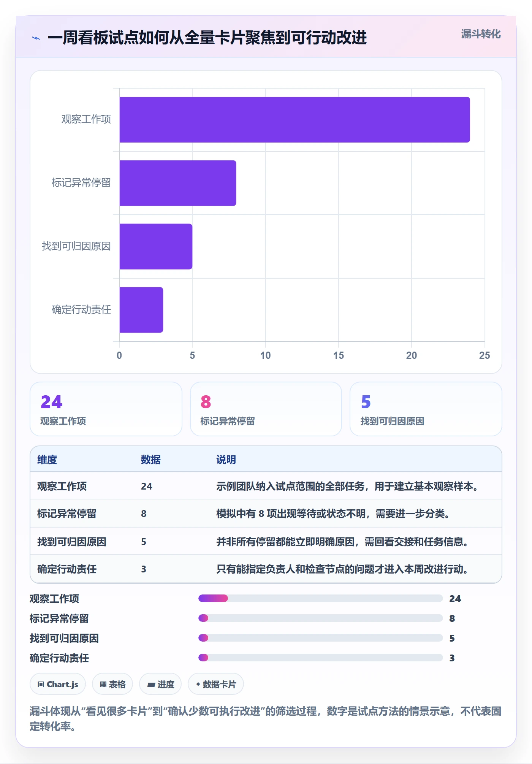
Task: Open the stat card showing 24 观察工作项
Action: (x=106, y=409)
